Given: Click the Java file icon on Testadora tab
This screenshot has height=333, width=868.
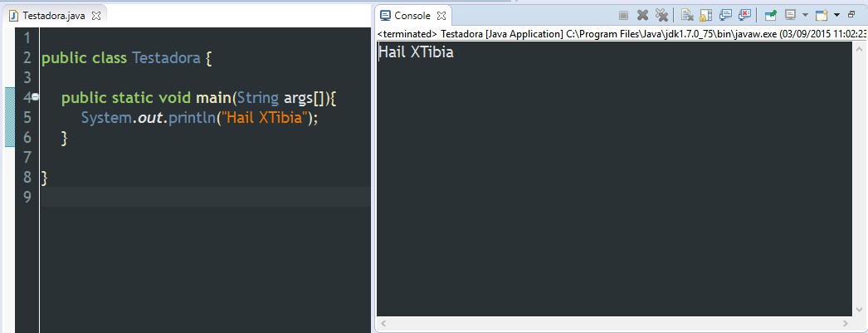Looking at the screenshot, I should point(14,16).
